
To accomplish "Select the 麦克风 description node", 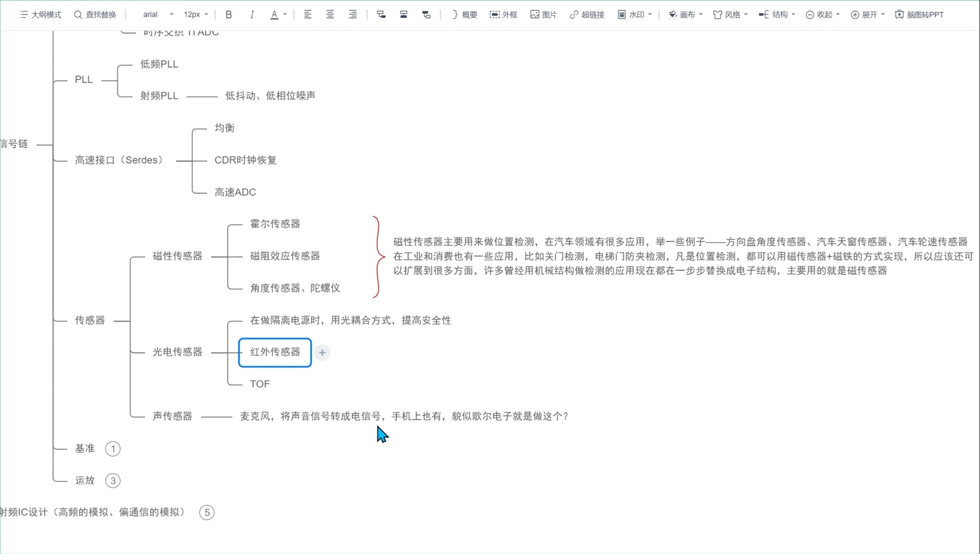I will (404, 416).
